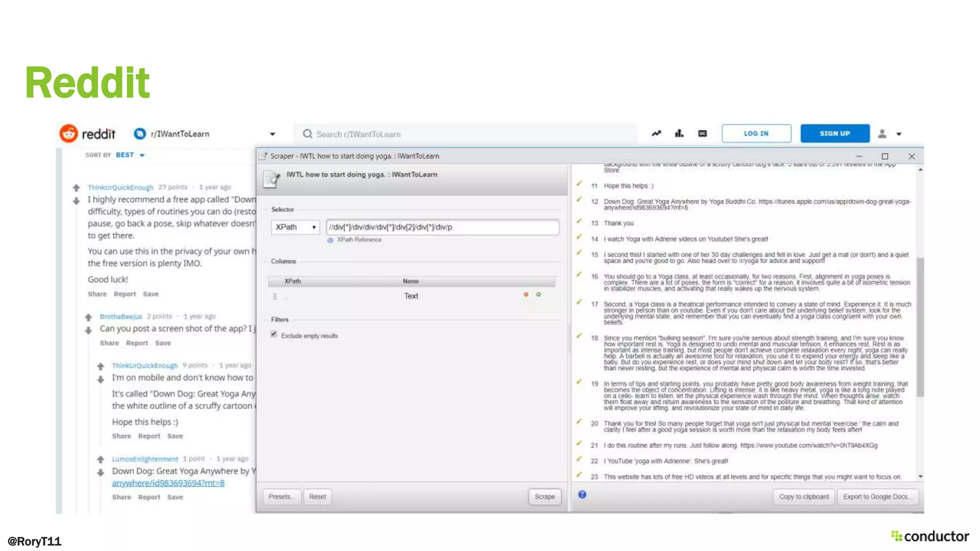Toggle Exclude empty results checkbox
Viewport: 980px width, 551px height.
[274, 334]
